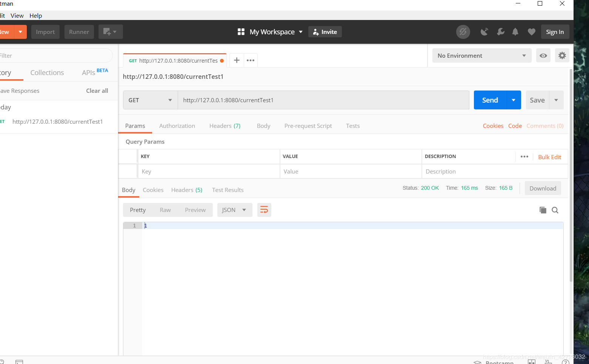Open the View menu
This screenshot has width=589, height=364.
coord(17,15)
